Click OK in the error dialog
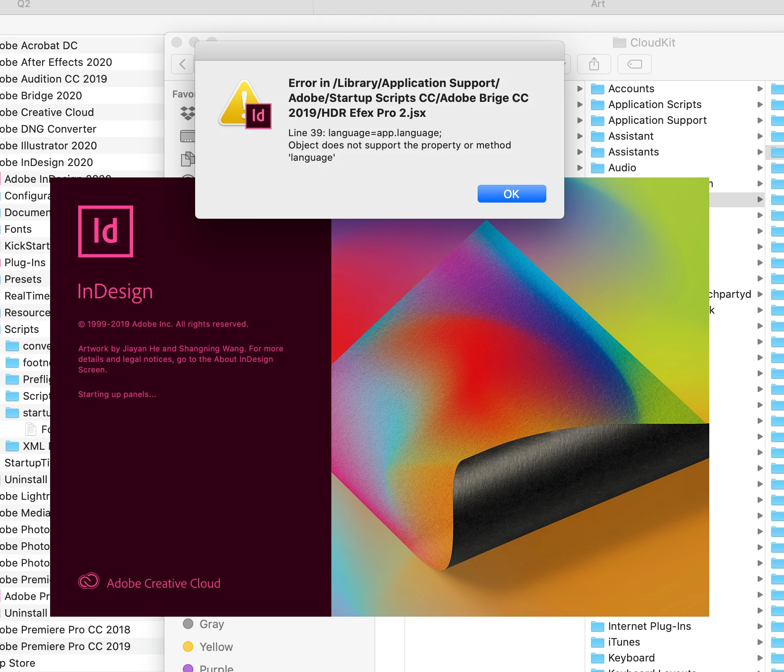Screen dimensions: 784x672 512,194
